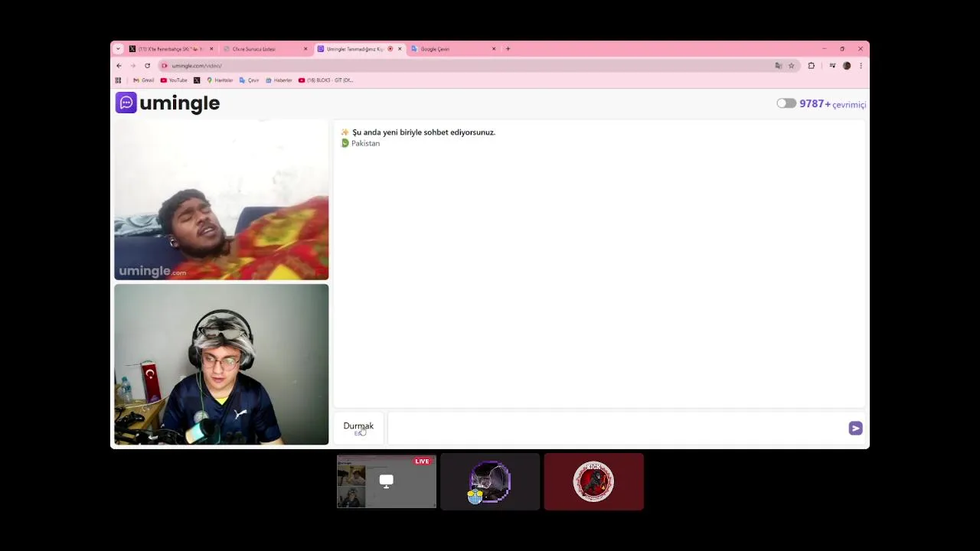Screen dimensions: 980x551
Task: Reload the umingle page
Action: (147, 66)
